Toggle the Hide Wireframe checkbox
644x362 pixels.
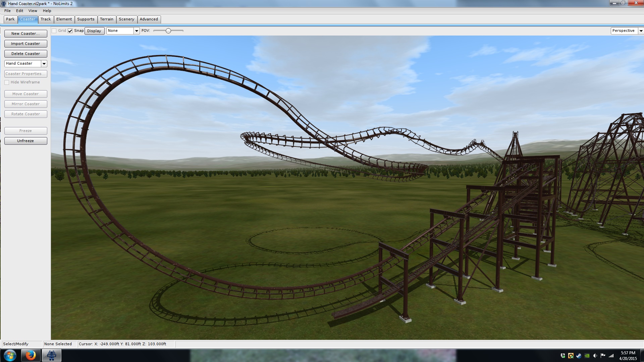click(x=7, y=82)
